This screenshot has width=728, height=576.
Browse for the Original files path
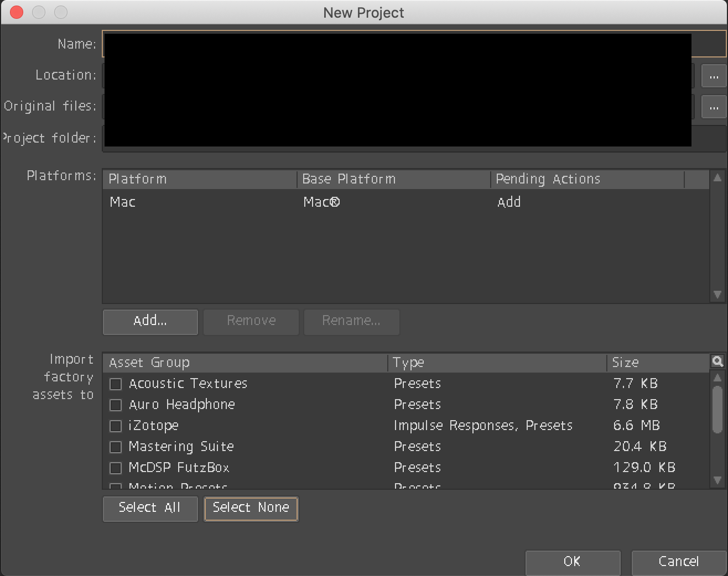(x=714, y=107)
